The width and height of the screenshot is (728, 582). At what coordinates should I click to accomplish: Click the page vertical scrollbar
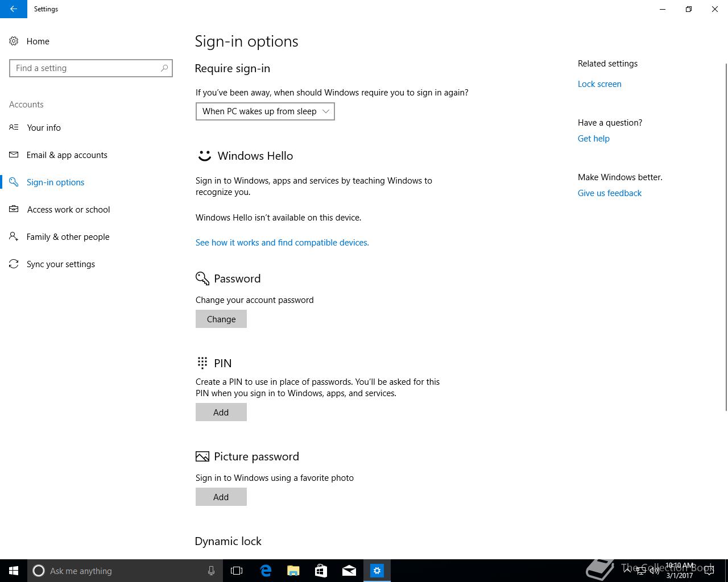click(x=726, y=236)
